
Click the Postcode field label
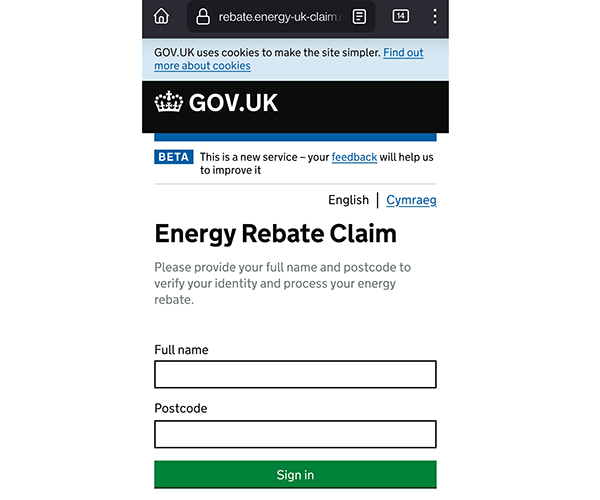pos(181,408)
